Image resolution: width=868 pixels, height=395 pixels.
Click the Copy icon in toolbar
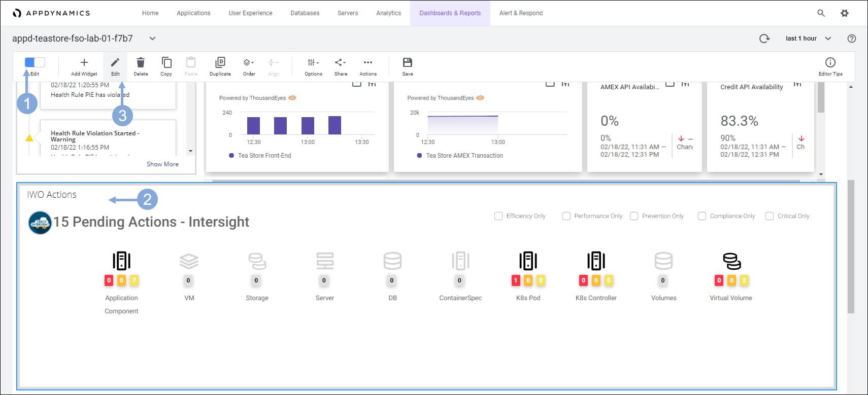(166, 62)
